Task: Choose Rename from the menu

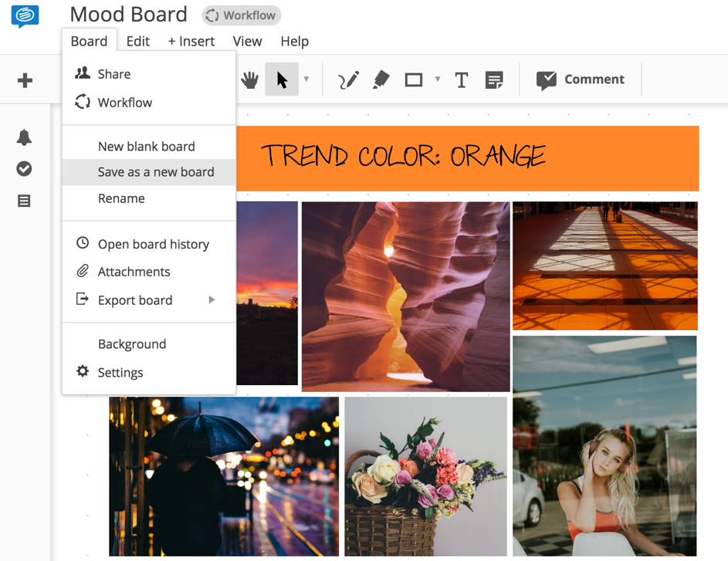Action: tap(149, 198)
